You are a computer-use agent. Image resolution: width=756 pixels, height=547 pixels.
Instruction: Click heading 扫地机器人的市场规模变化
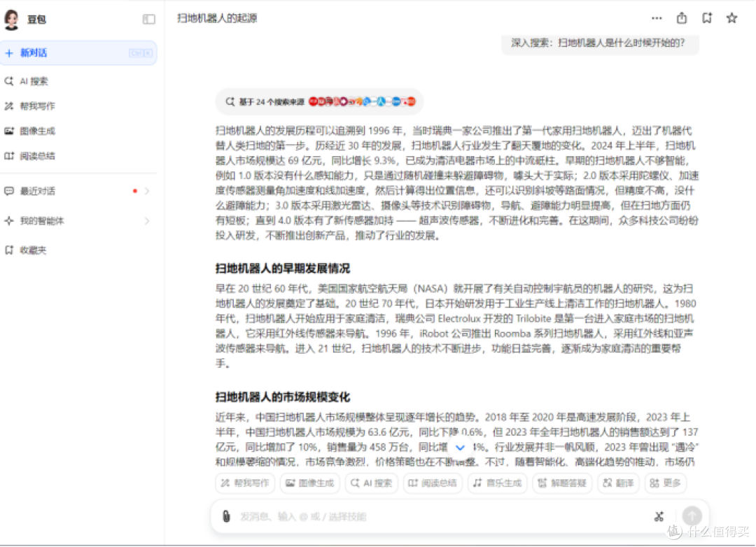283,397
